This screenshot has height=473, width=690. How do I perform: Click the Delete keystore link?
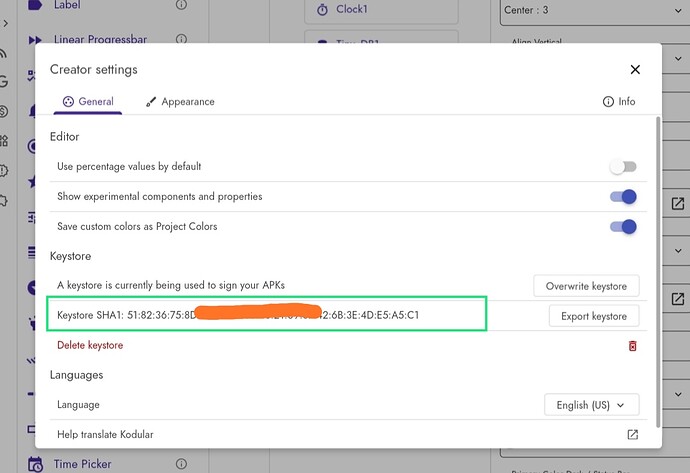(90, 345)
